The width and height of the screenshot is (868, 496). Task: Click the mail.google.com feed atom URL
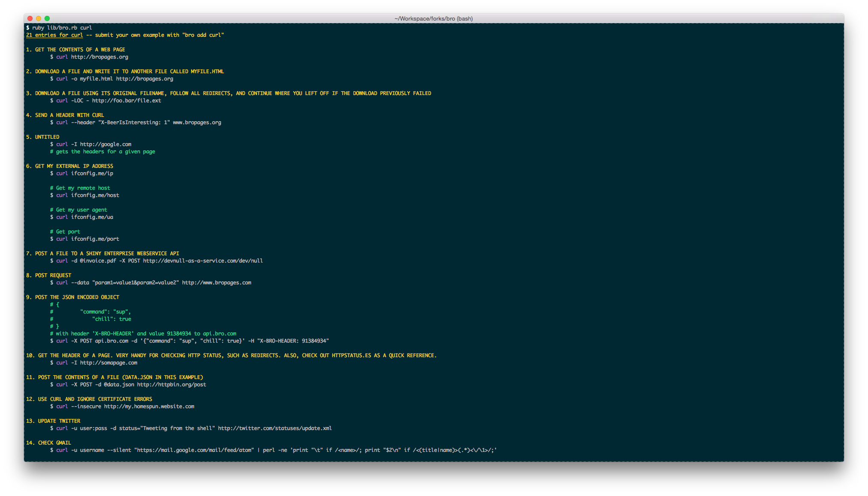pyautogui.click(x=194, y=450)
